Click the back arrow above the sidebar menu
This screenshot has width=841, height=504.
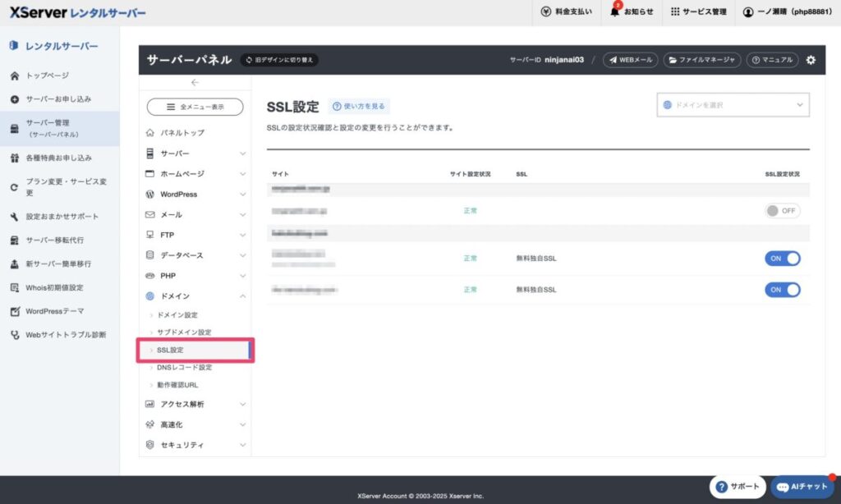pyautogui.click(x=195, y=82)
